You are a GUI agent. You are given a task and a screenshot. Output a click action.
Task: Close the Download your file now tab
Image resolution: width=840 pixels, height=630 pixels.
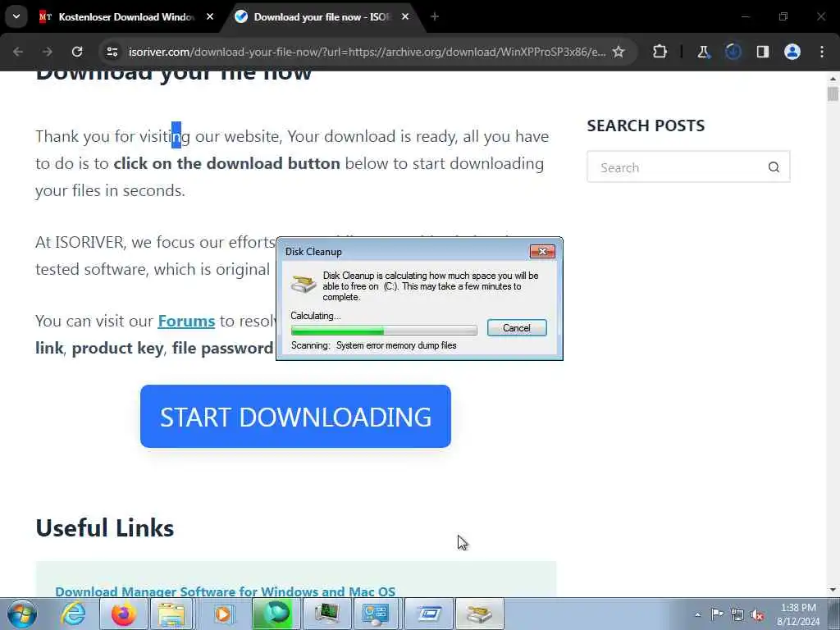coord(405,16)
